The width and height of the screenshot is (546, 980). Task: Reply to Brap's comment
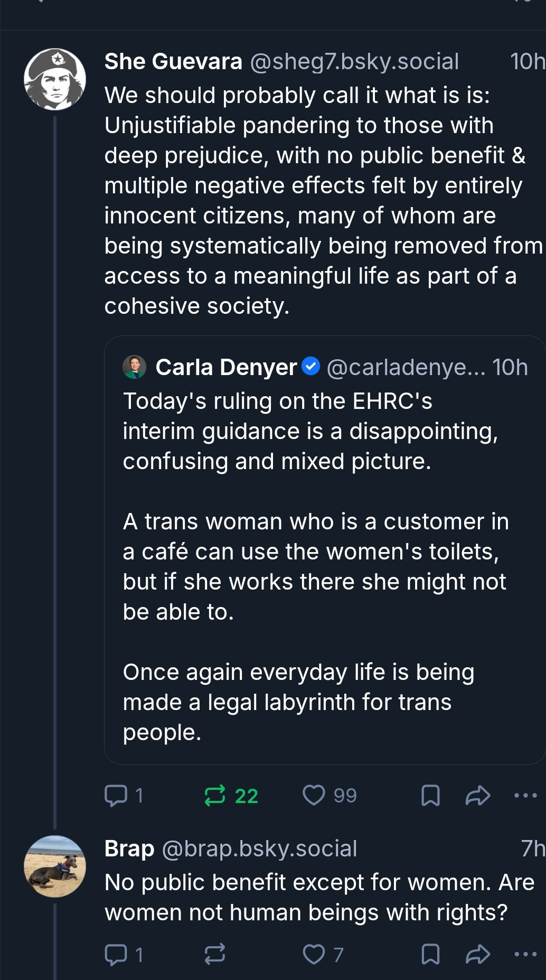(x=116, y=954)
